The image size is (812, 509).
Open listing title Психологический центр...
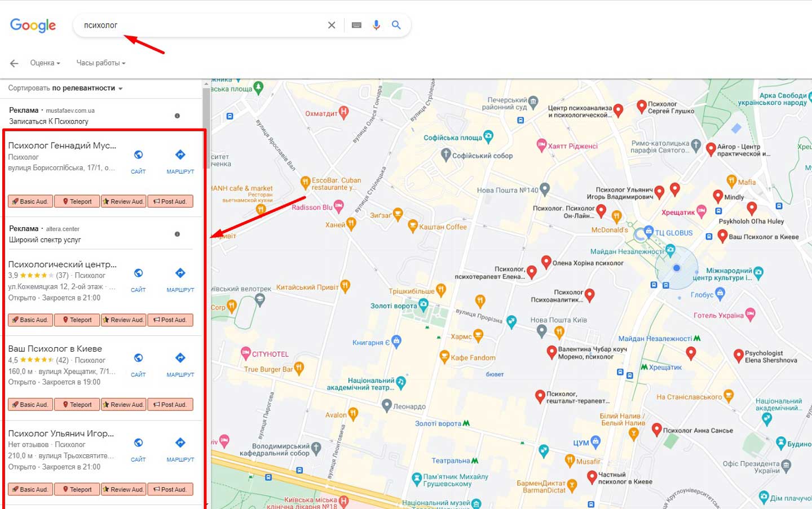(63, 264)
